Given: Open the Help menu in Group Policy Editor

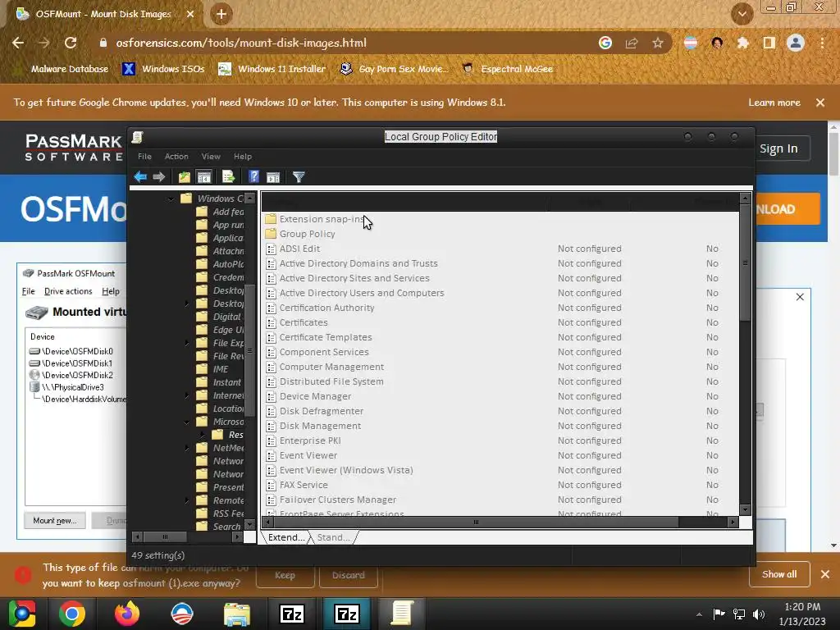Looking at the screenshot, I should [x=243, y=157].
